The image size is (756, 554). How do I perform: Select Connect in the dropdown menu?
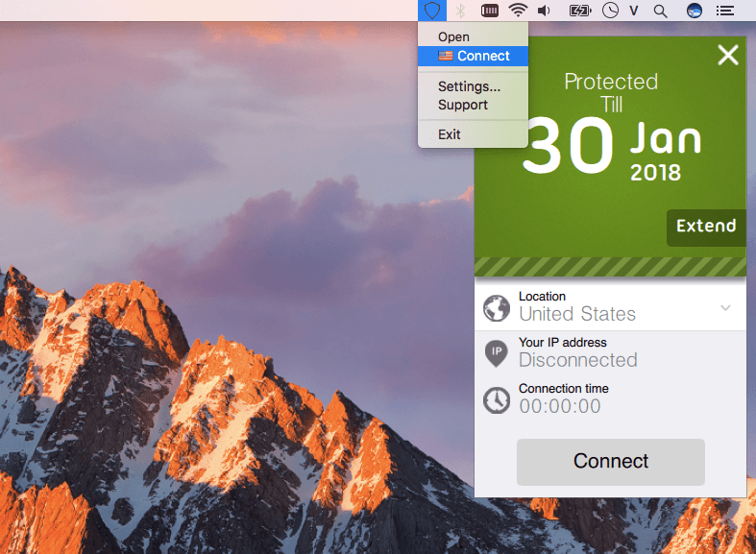pos(473,56)
